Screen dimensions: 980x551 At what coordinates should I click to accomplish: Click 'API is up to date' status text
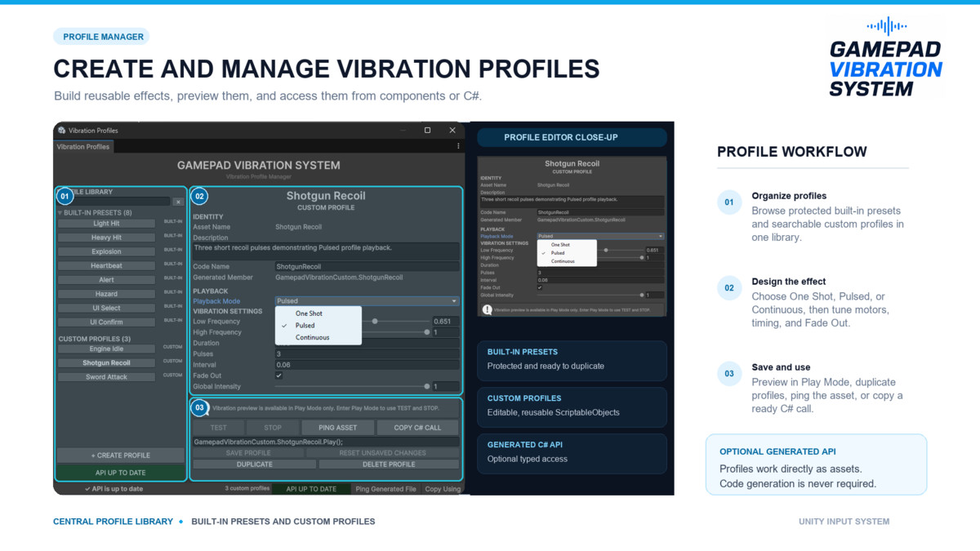point(114,489)
